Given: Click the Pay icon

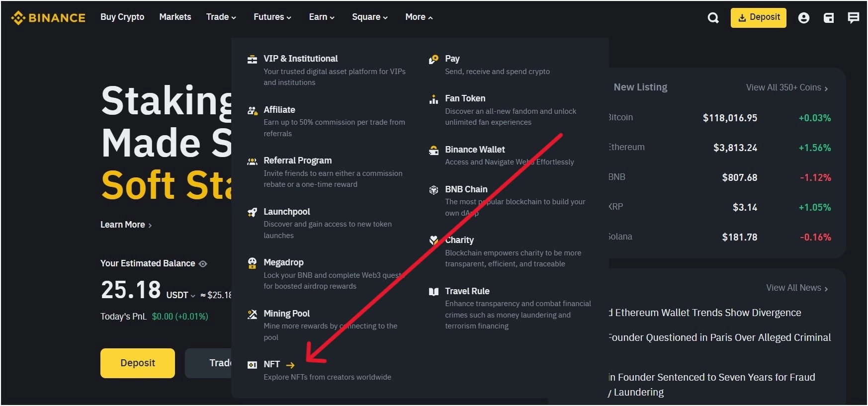Looking at the screenshot, I should (434, 59).
